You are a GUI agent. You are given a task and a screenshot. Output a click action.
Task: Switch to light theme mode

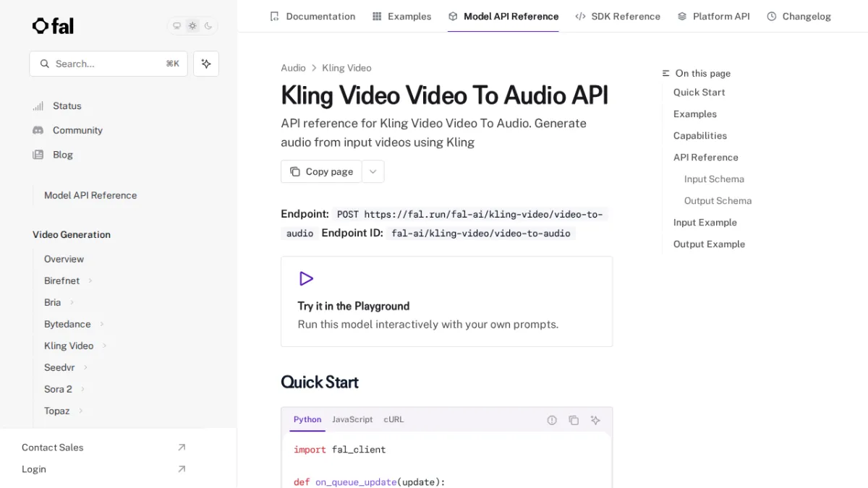pyautogui.click(x=192, y=26)
